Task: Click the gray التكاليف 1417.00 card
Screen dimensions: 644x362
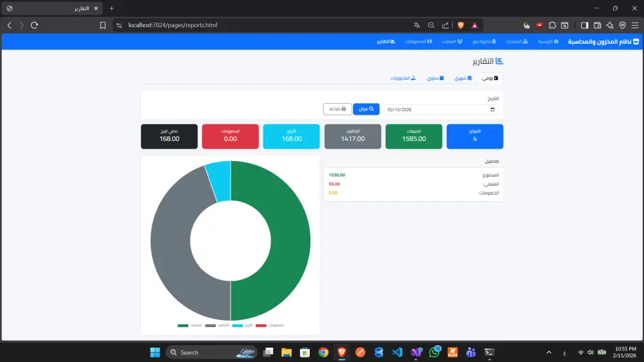Action: click(352, 137)
